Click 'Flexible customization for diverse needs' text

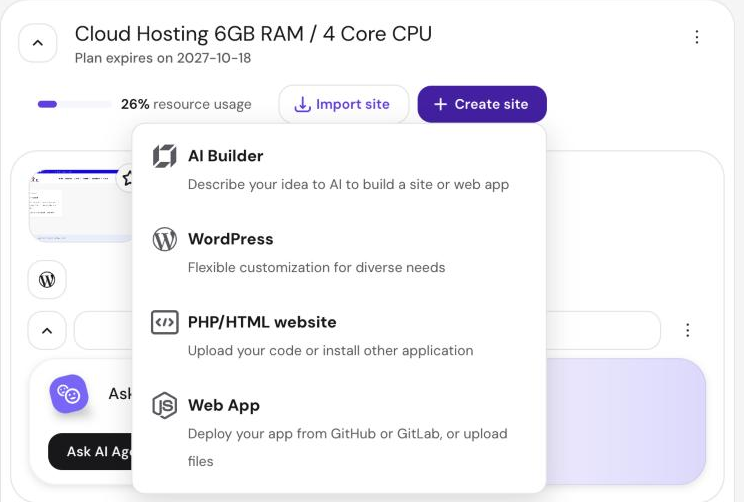click(x=316, y=268)
